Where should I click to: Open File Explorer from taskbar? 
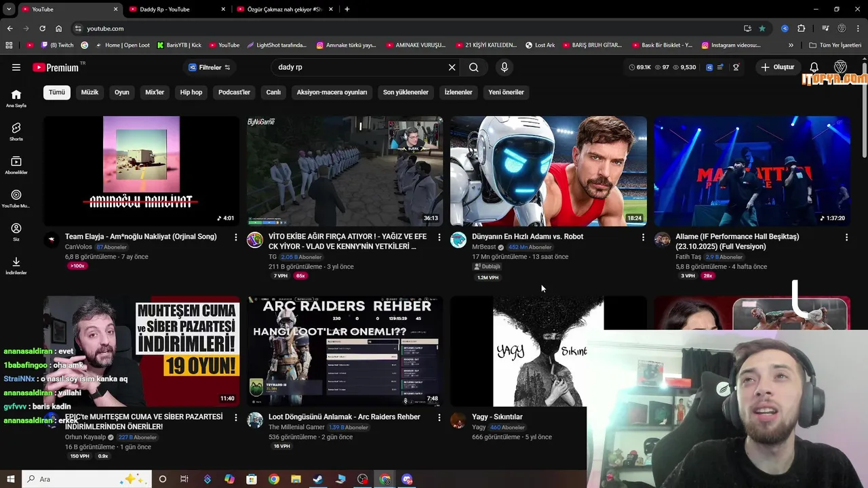coord(296,479)
